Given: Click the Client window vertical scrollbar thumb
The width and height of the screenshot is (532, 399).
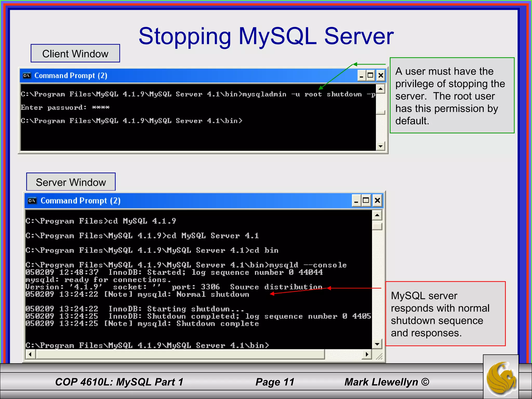Looking at the screenshot, I should pyautogui.click(x=381, y=112).
